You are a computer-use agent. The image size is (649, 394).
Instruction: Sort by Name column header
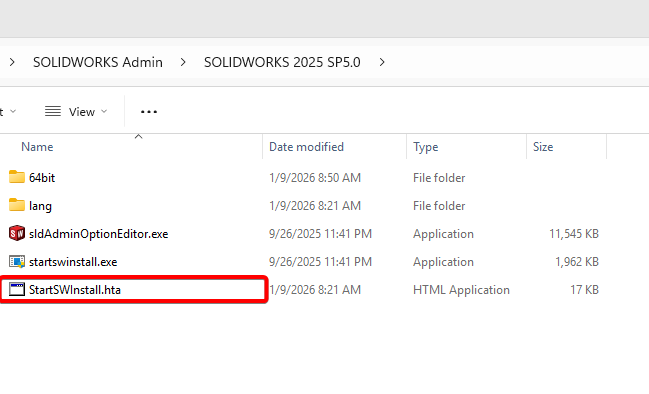point(37,147)
